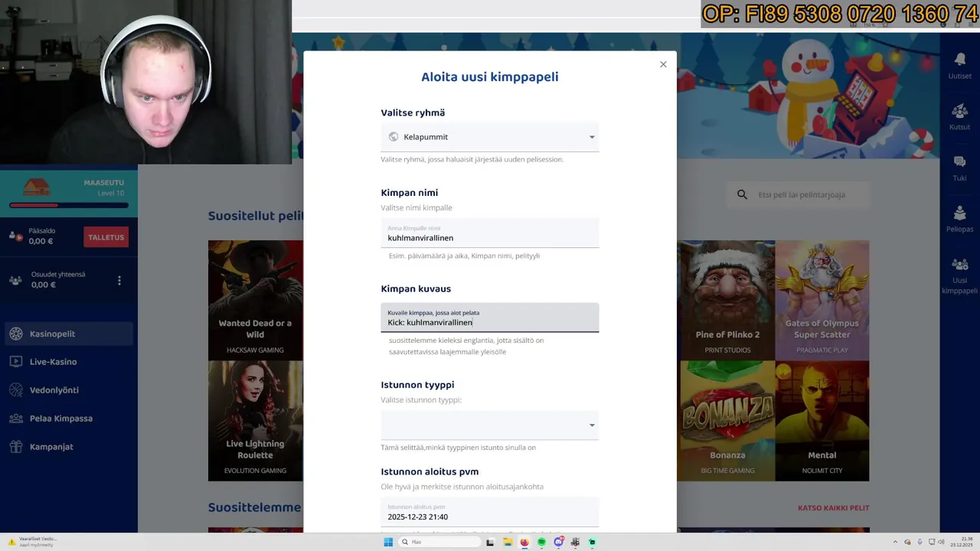Screen dimensions: 980x551
Task: Open Live-Kasino in the sidebar
Action: click(x=69, y=362)
